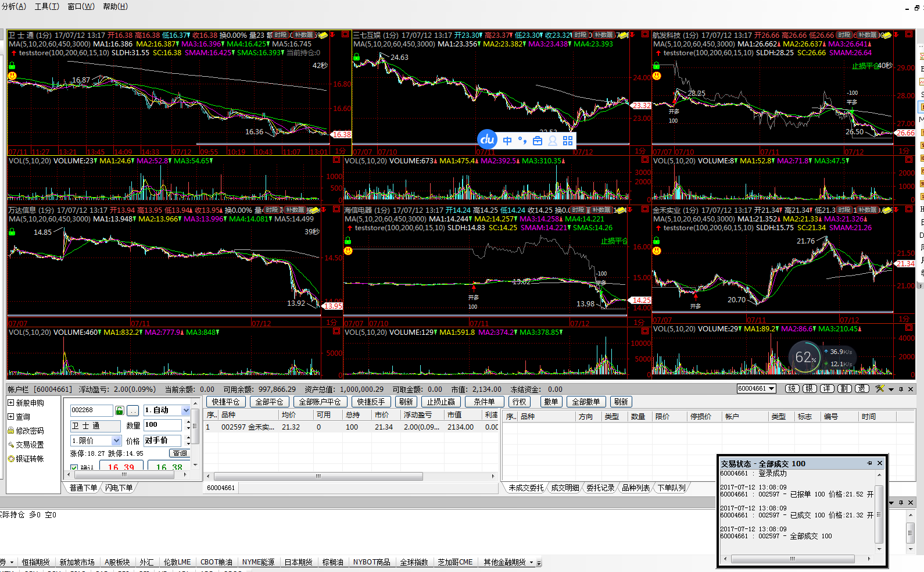The height and width of the screenshot is (572, 924).
Task: Click the Baidu input method 'du' logo
Action: click(487, 140)
